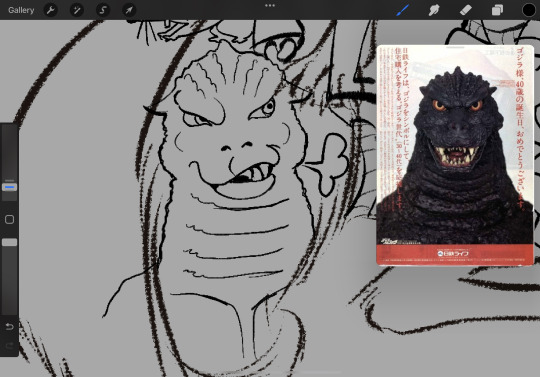Click the brush size slider handle
This screenshot has width=540, height=377.
point(9,187)
